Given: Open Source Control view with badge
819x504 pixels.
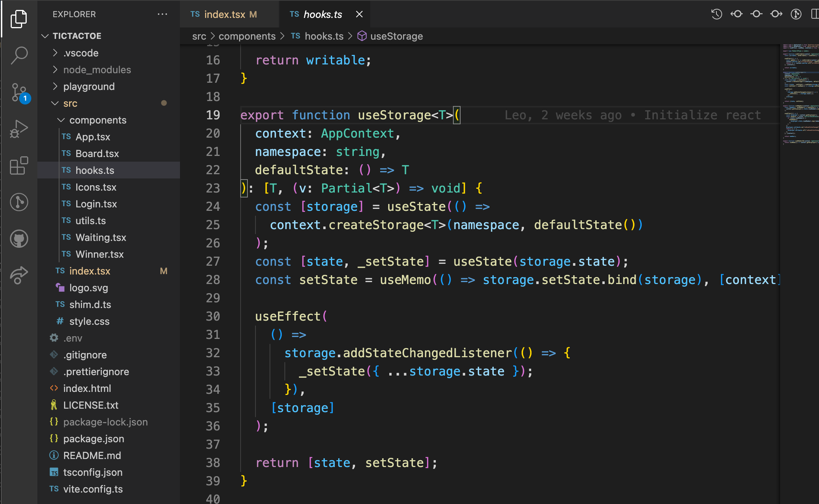Looking at the screenshot, I should 19,92.
